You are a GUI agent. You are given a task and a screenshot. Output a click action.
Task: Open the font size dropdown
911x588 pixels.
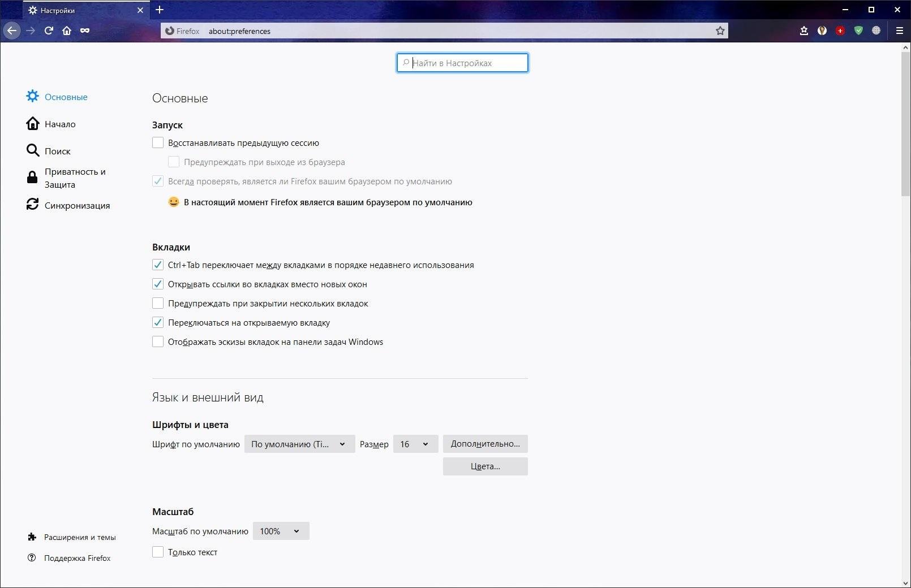415,444
